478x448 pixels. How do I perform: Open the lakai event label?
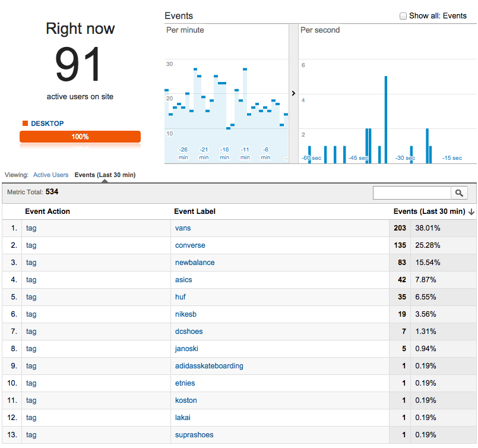(x=183, y=418)
